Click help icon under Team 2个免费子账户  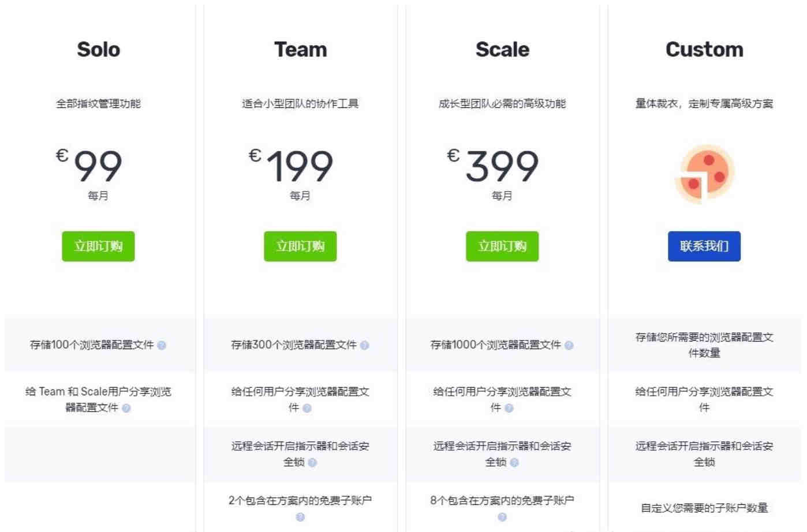[300, 517]
